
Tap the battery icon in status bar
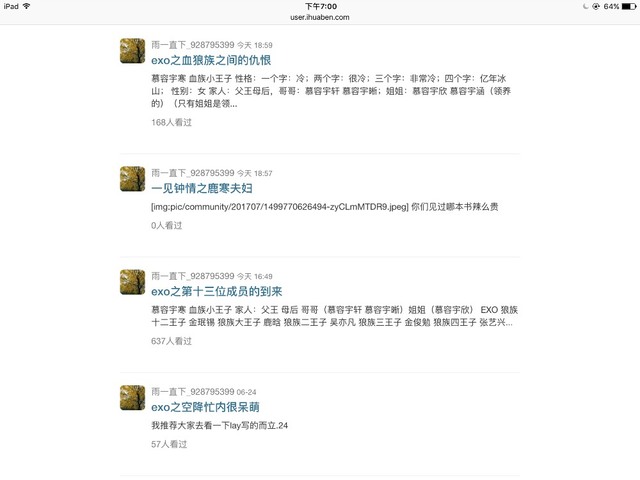tap(629, 6)
